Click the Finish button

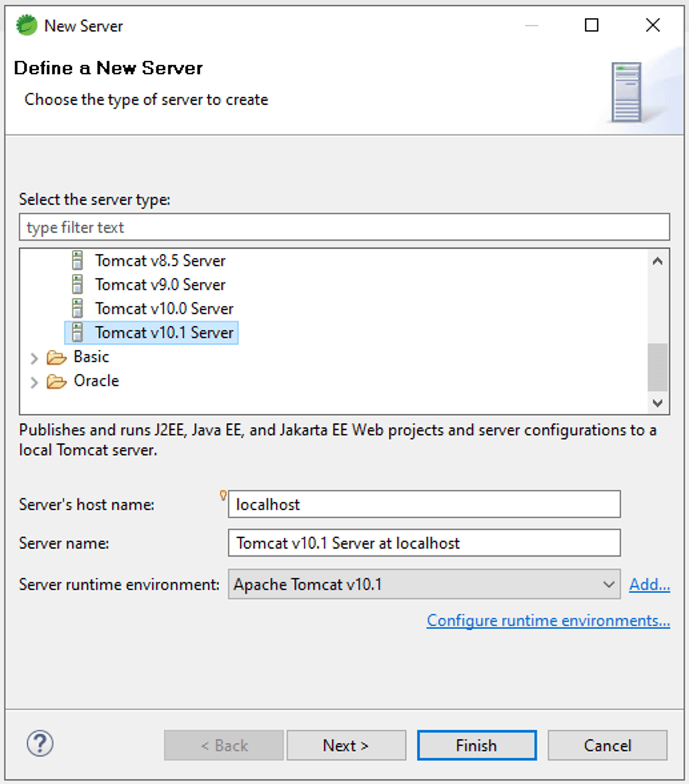click(x=476, y=745)
